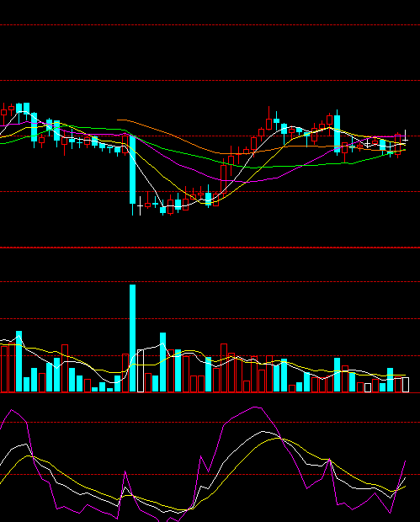Screen dimensions: 420x522
Task: Click the magenta oscillator spike below the big drop
Action: click(x=125, y=471)
